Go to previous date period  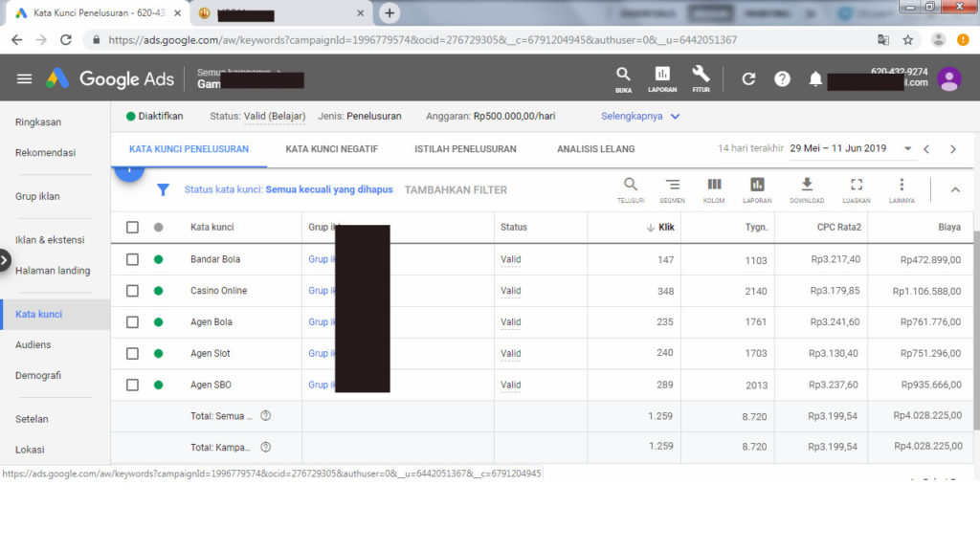[x=926, y=149]
